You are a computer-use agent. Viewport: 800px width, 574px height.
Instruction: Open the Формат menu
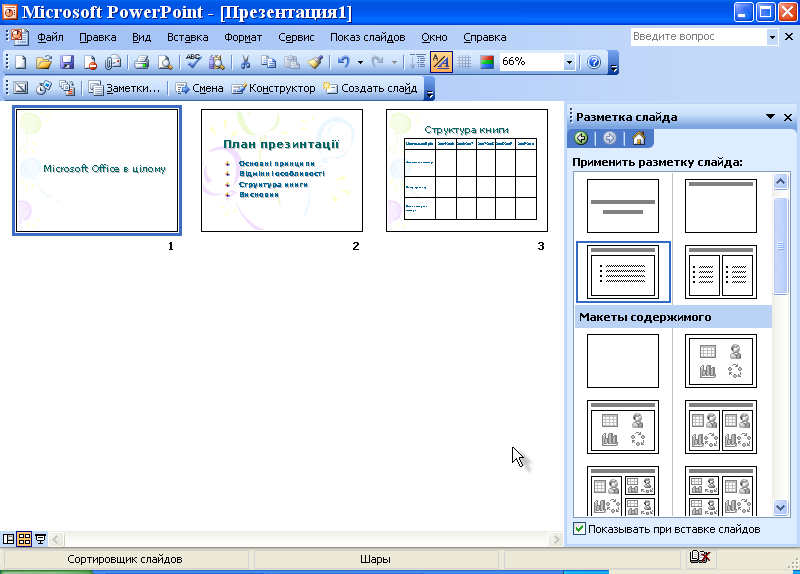point(243,37)
